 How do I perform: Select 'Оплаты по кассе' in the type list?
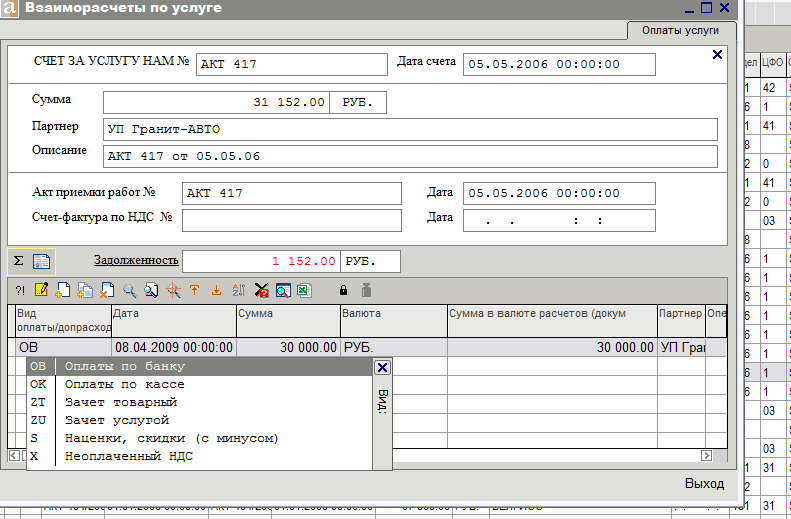[199, 384]
